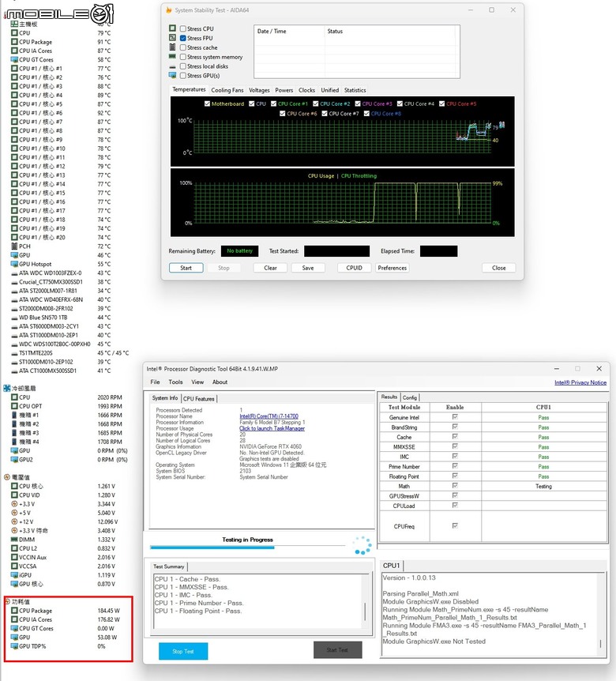Open the About menu
This screenshot has height=681, width=616.
coord(220,382)
